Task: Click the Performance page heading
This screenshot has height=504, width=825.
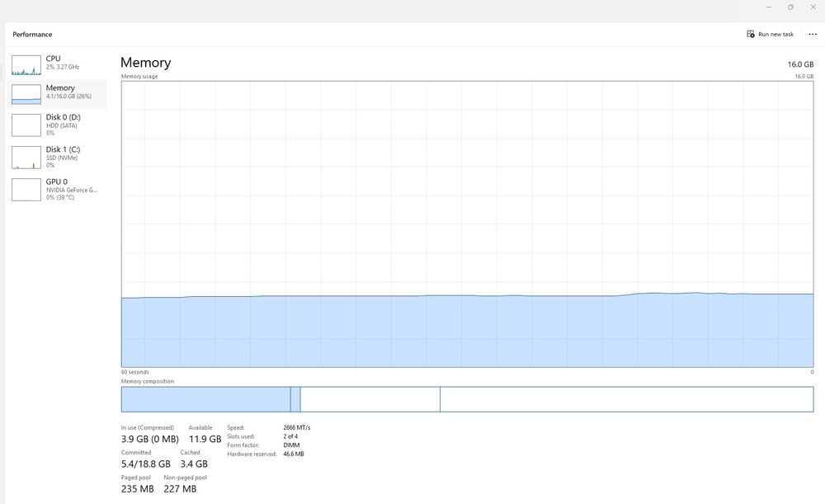Action: [32, 34]
